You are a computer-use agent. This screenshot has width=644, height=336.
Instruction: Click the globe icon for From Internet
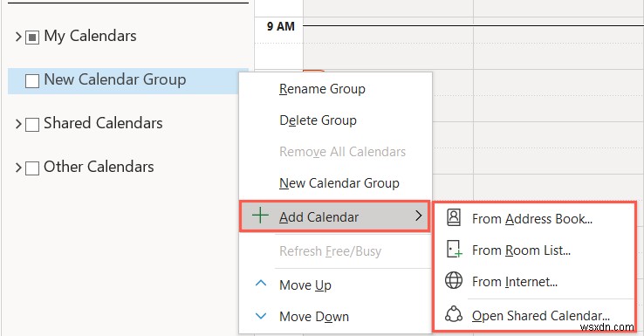click(x=454, y=280)
